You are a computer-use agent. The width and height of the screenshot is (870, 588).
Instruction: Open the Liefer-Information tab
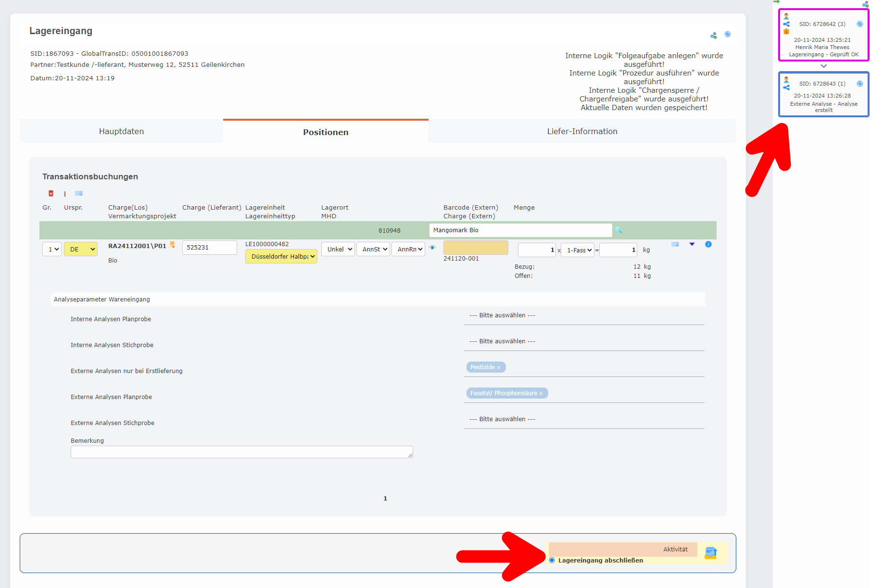click(x=582, y=131)
